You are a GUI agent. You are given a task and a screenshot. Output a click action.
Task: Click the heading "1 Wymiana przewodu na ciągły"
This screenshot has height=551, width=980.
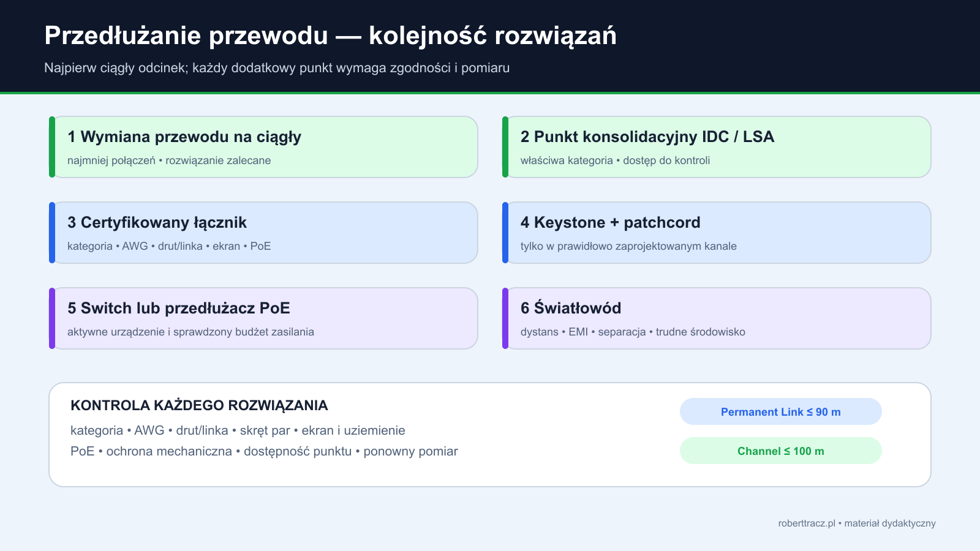tap(184, 137)
